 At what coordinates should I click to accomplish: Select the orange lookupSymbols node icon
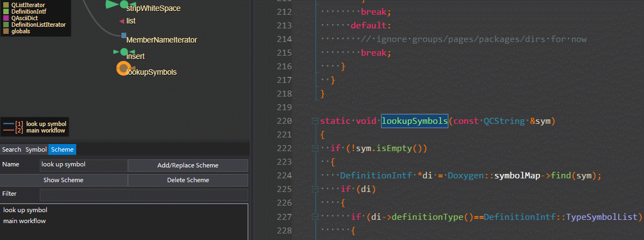coord(123,68)
